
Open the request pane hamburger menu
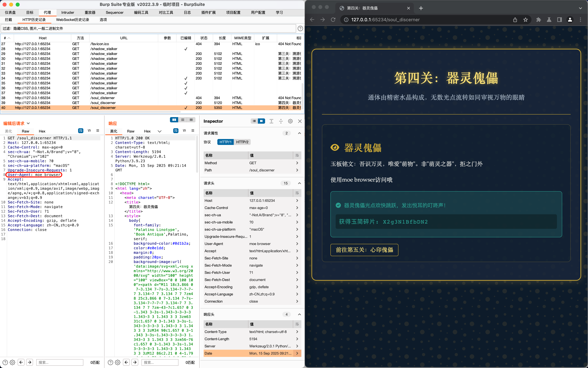pos(98,131)
